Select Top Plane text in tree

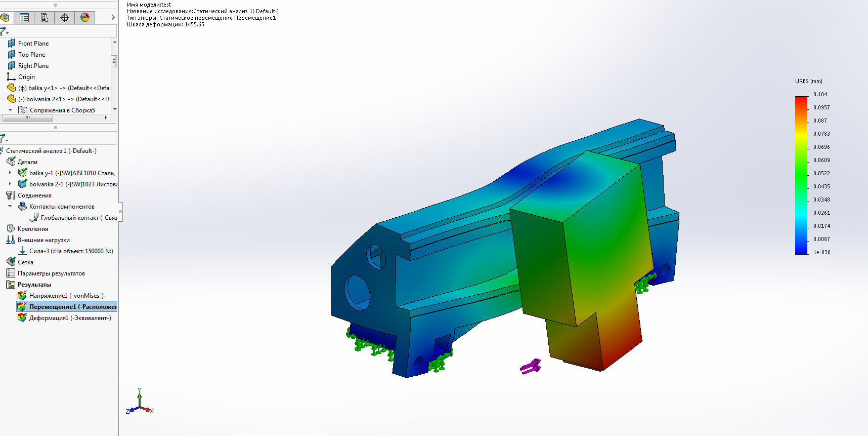[31, 55]
